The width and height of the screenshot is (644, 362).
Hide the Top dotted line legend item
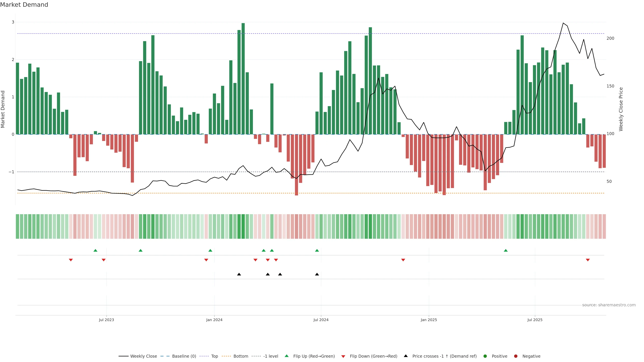tap(214, 356)
